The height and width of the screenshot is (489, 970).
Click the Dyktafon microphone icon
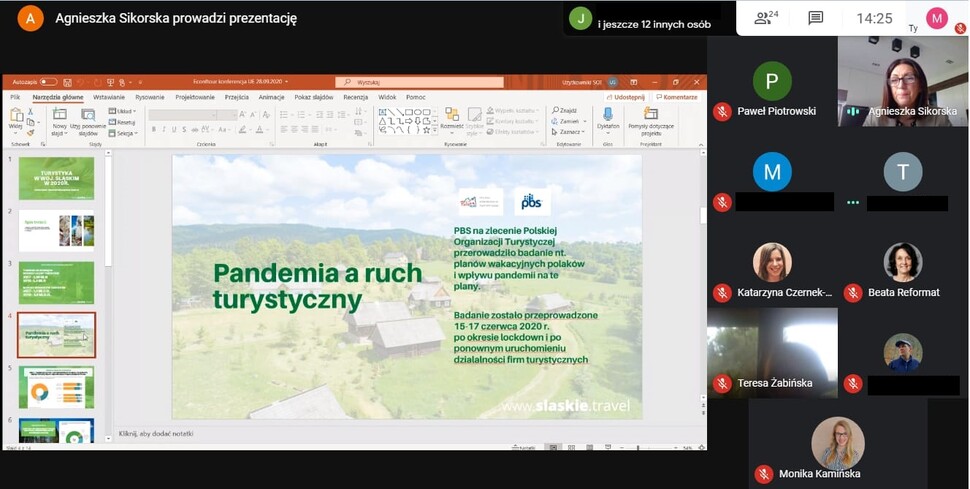607,115
